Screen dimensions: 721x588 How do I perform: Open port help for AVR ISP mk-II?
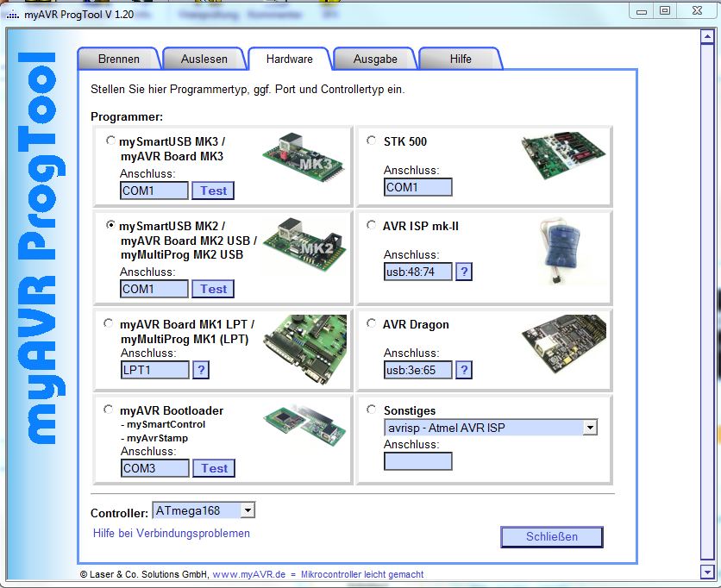click(464, 272)
